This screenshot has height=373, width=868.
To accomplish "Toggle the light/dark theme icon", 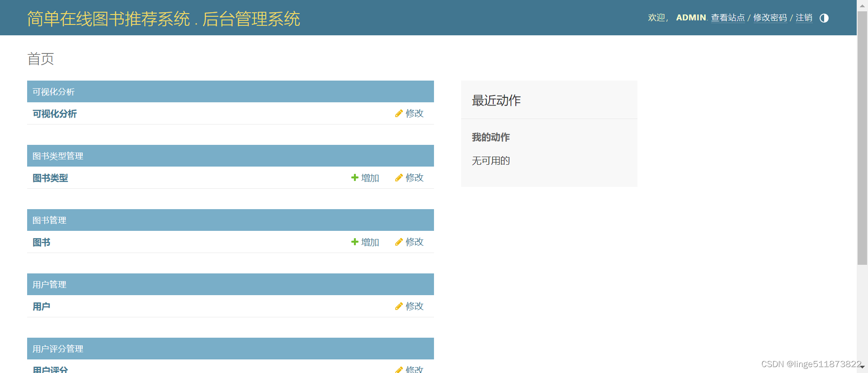I will pos(824,18).
